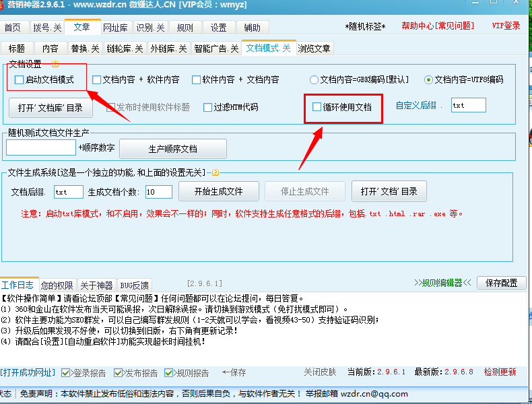Viewport: 532px width, 404px height.
Task: Switch to the 拨号.关 tab
Action: coord(47,28)
